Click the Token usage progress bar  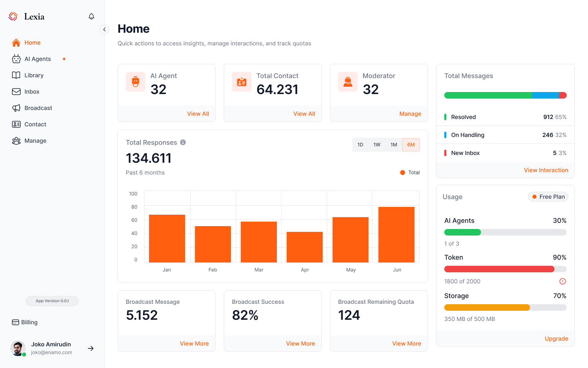505,269
